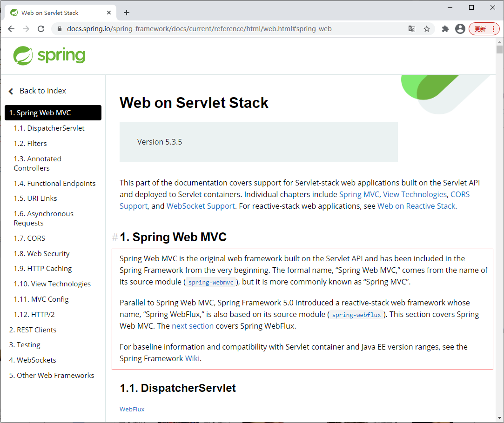The width and height of the screenshot is (504, 423).
Task: Click the page vertical scrollbar thumb
Action: 499,49
